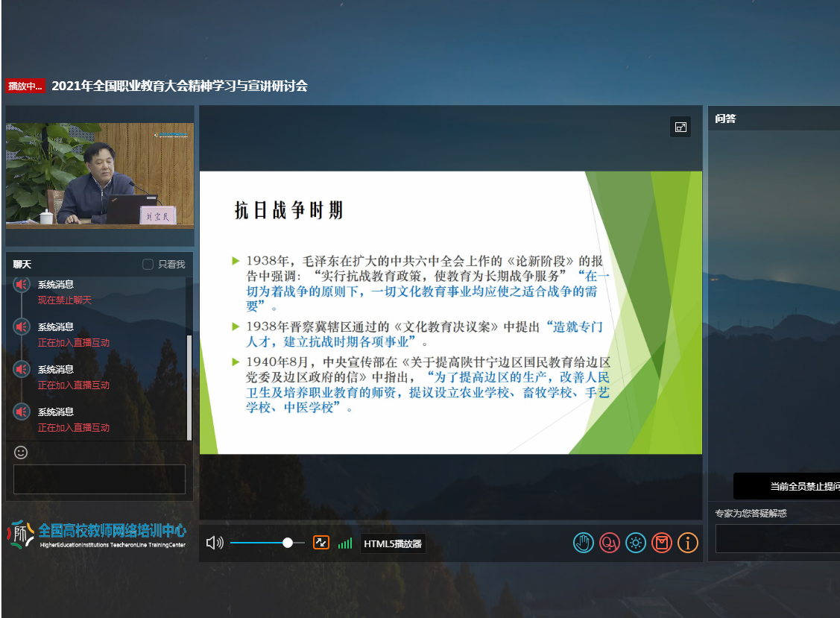
Task: Click the Q&A question input field under 专家为您答疑解惑
Action: tap(777, 538)
